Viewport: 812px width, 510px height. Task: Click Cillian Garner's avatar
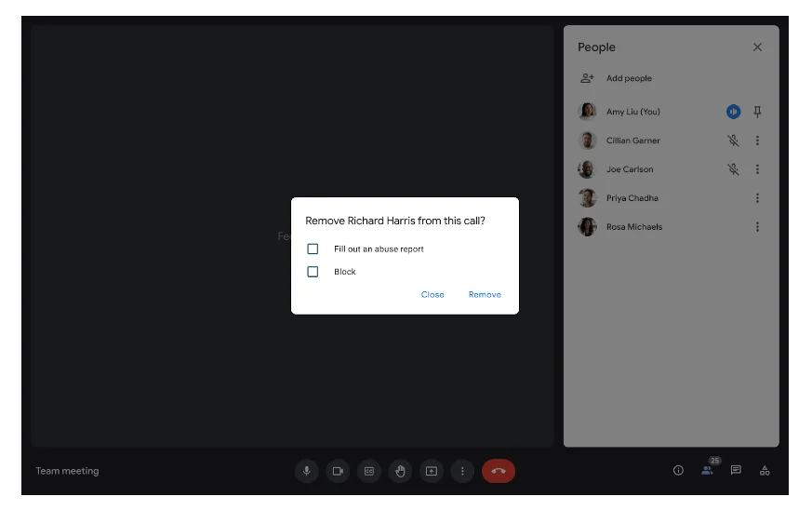[587, 141]
